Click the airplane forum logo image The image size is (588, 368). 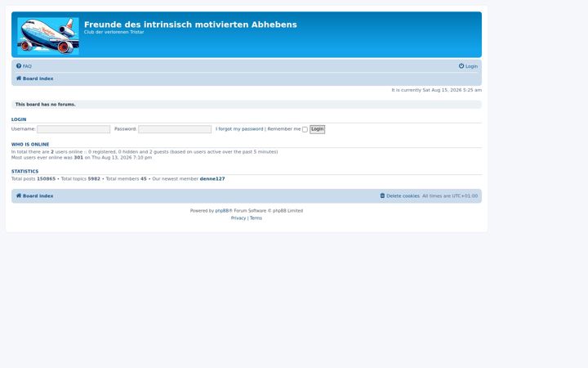click(x=48, y=36)
